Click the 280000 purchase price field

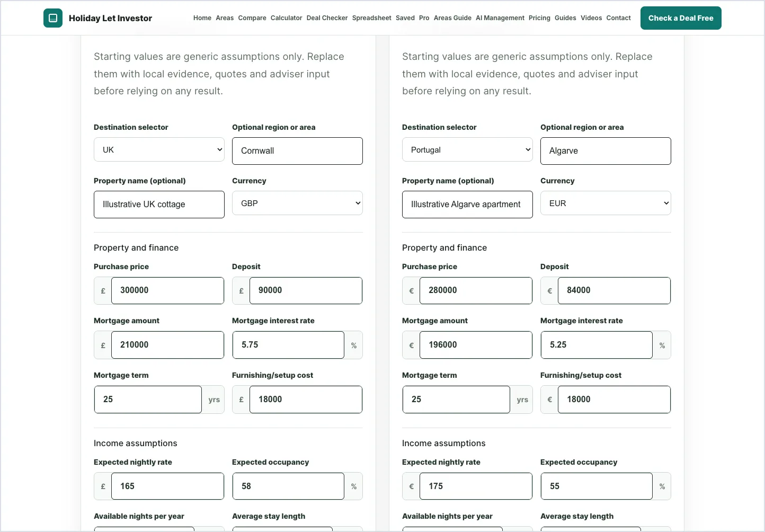coord(476,290)
